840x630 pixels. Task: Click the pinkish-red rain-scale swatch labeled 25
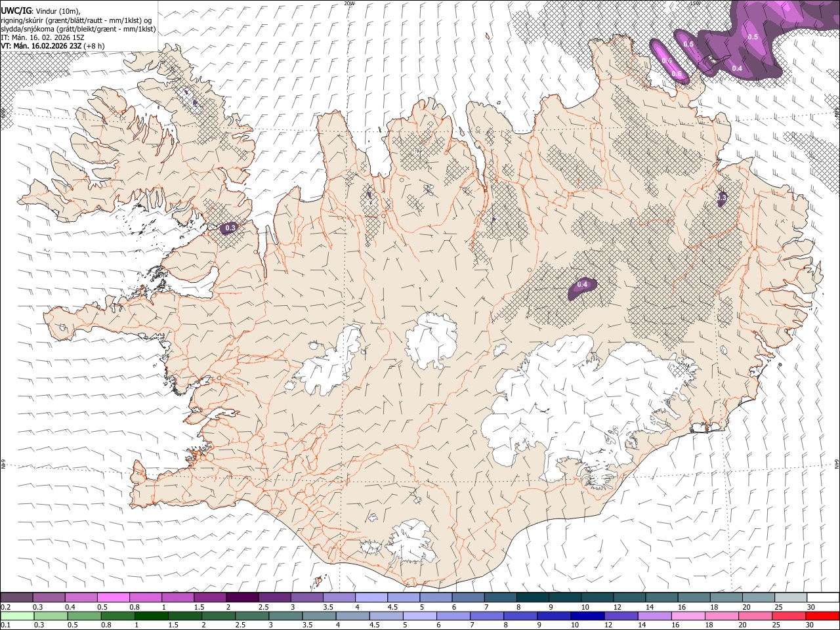coord(788,616)
